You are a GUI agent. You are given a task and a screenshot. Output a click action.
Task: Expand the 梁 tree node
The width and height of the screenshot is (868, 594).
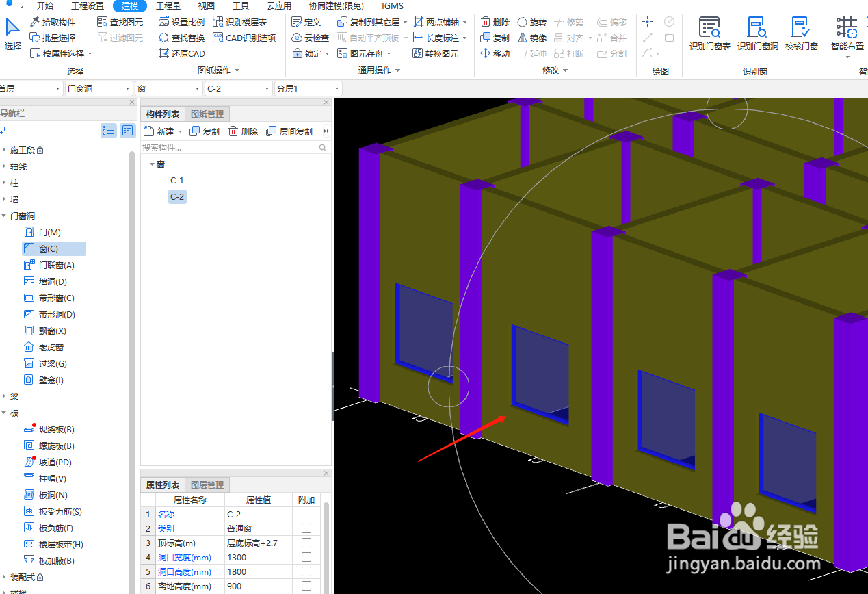4,397
